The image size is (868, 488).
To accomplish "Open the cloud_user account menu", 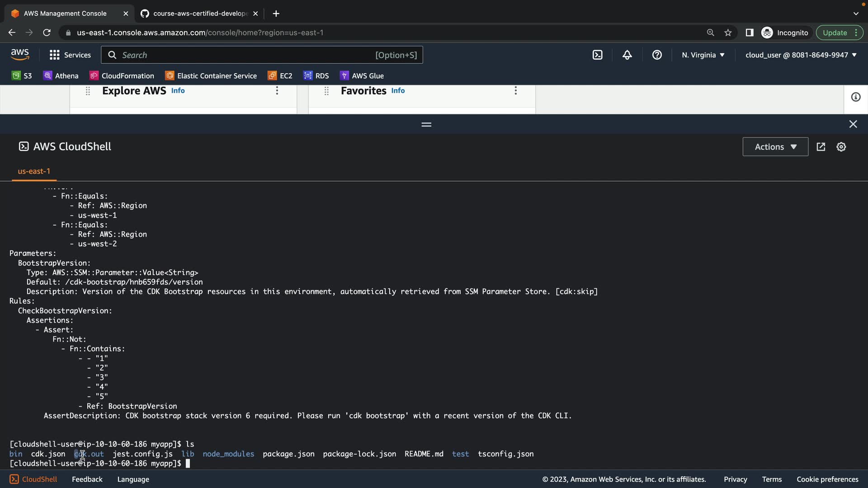I will (x=801, y=55).
